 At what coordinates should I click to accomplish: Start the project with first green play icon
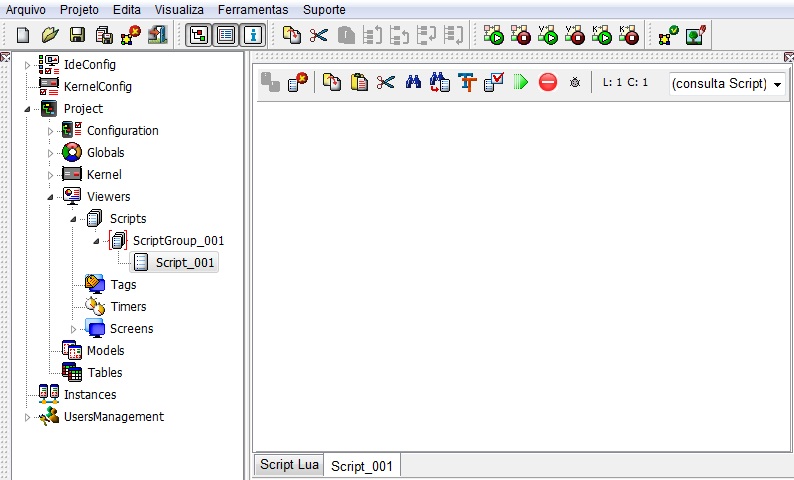coord(494,35)
